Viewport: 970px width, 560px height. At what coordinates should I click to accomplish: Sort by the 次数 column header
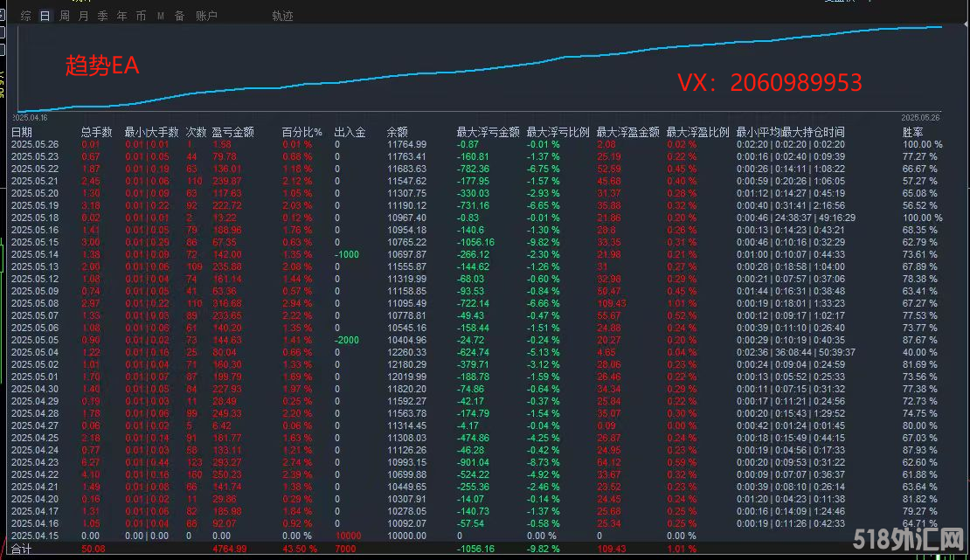pos(196,133)
